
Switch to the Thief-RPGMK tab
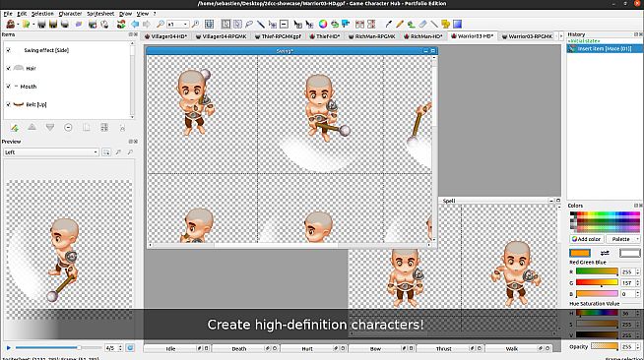[x=278, y=36]
